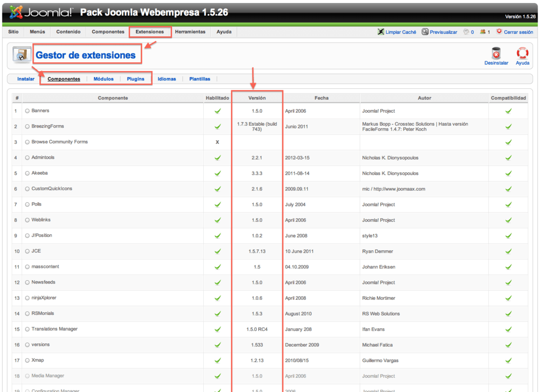Open the Componentes menu in the top bar
Screen dimensions: 540x392
[108, 32]
